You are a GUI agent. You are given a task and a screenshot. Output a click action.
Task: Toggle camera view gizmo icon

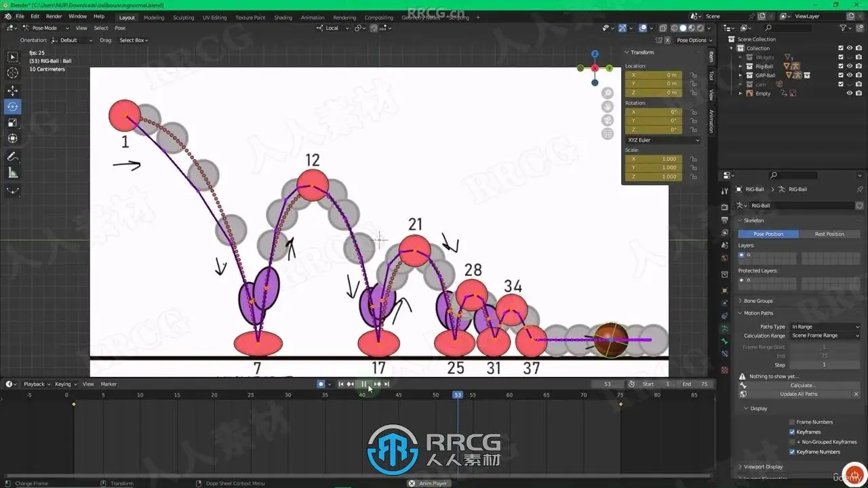pos(608,120)
